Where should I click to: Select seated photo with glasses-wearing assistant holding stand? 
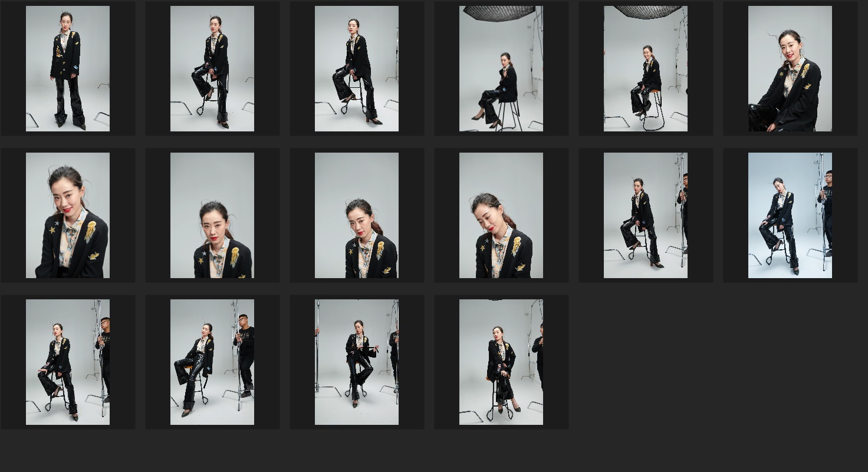(x=68, y=362)
